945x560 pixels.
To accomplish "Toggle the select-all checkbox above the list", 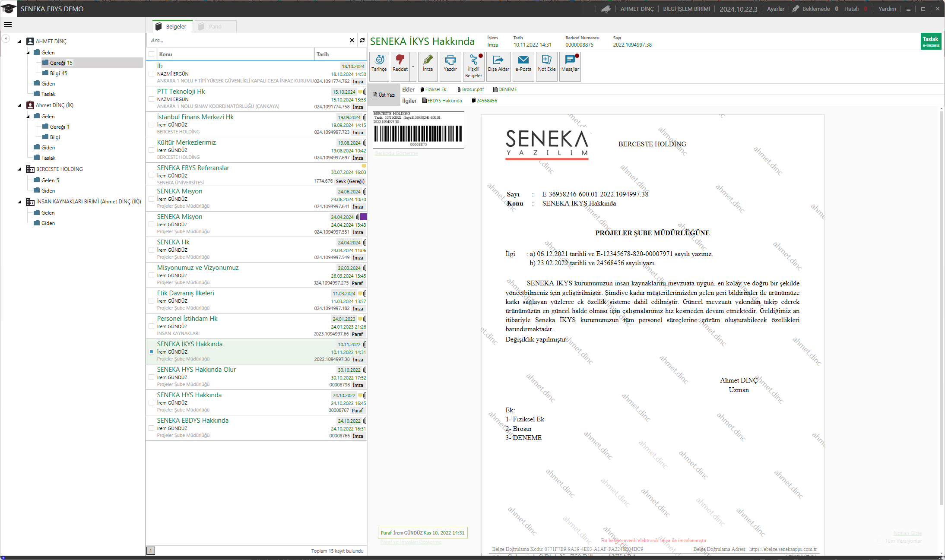I will (151, 54).
